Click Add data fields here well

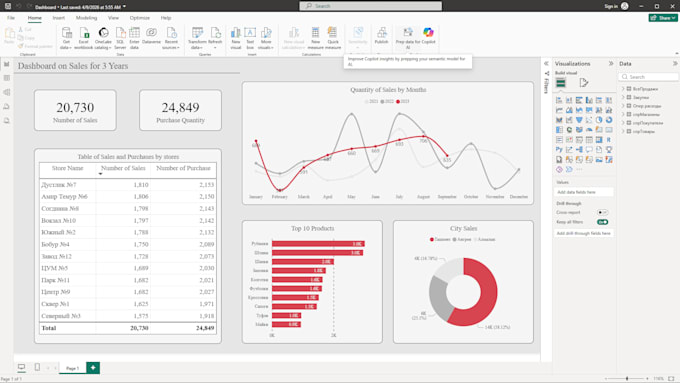click(x=584, y=192)
